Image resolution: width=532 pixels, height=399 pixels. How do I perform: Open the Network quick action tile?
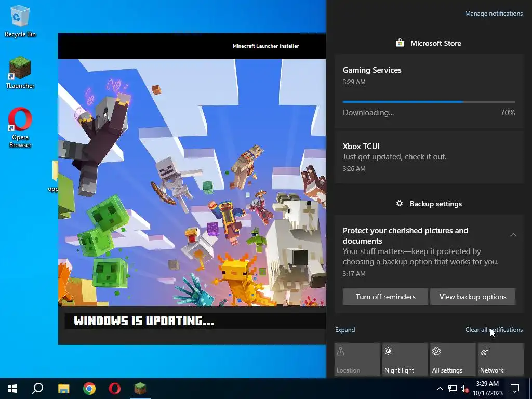pos(500,360)
